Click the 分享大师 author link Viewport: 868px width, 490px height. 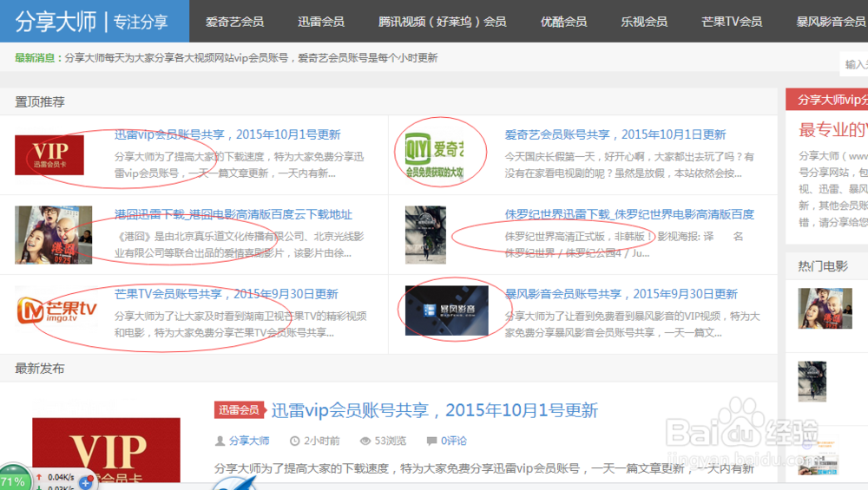(249, 441)
